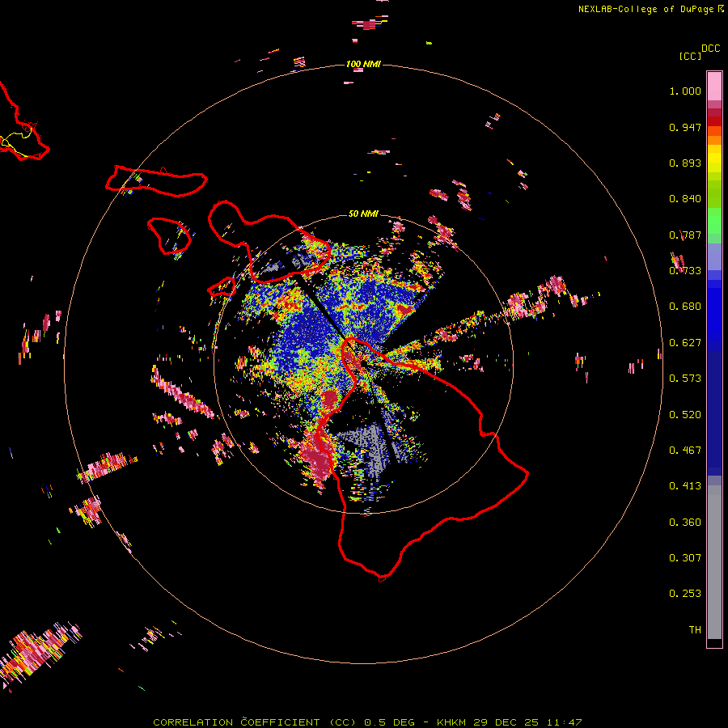Select the 0.680 color scale value
Image resolution: width=728 pixels, height=728 pixels.
pos(685,307)
